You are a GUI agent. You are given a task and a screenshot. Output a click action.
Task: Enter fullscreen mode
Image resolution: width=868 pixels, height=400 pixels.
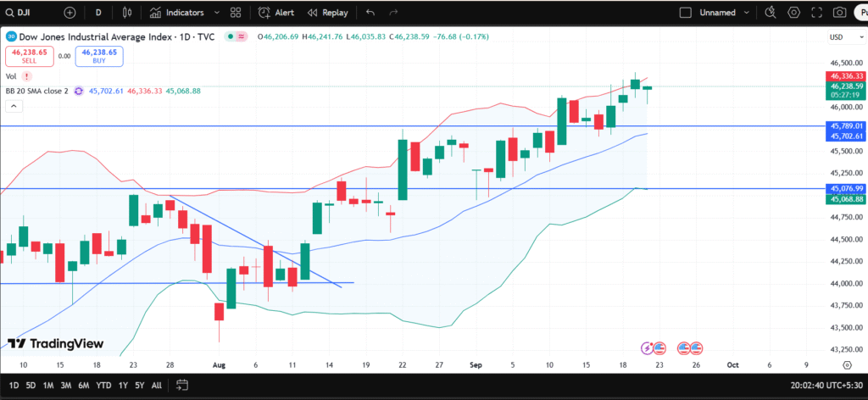[817, 13]
